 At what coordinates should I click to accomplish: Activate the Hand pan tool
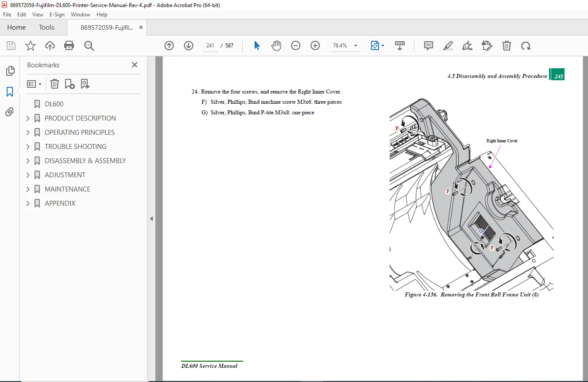tap(276, 46)
